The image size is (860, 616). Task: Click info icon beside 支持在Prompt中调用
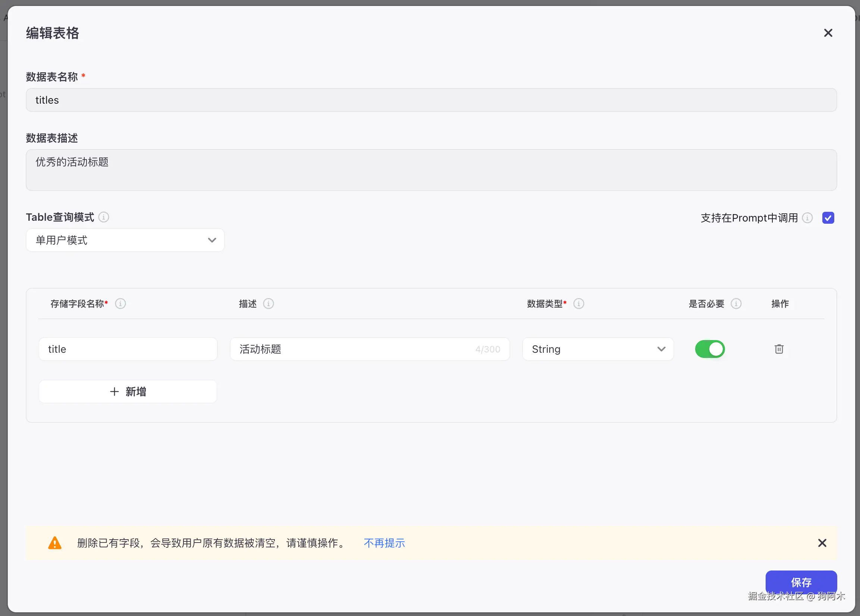tap(807, 218)
